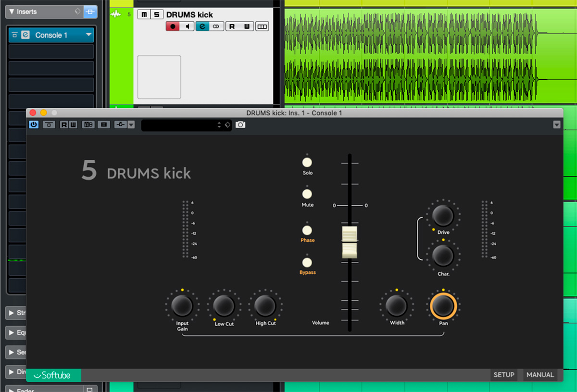Screen dimensions: 577x392
Task: Open channel settings with the 'e' icon
Action: tap(202, 26)
